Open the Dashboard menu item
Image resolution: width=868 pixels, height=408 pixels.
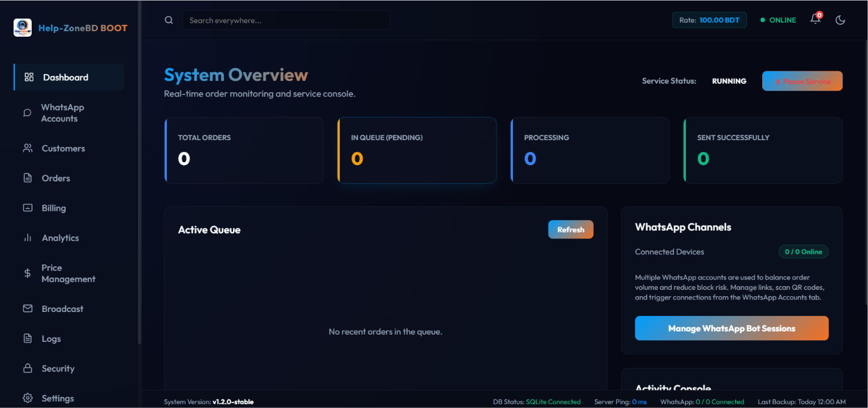(x=69, y=77)
